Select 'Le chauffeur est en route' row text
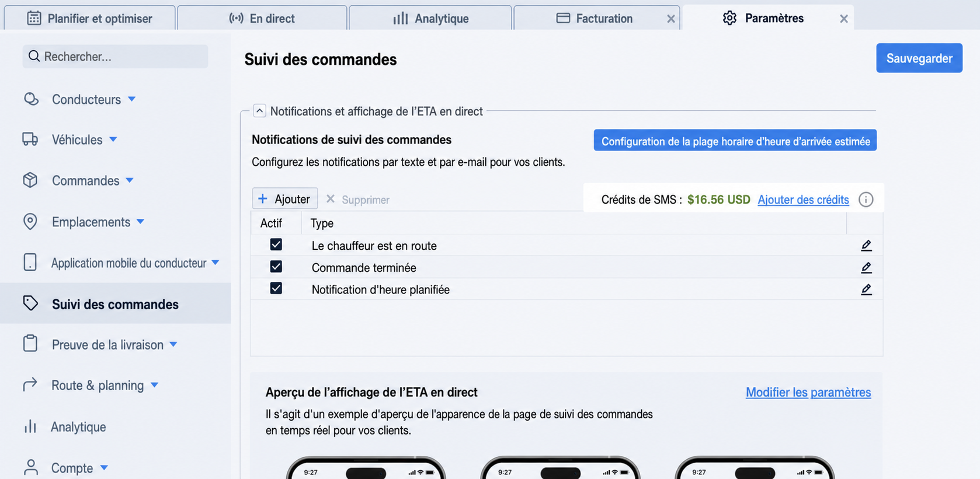This screenshot has width=980, height=479. (x=374, y=246)
